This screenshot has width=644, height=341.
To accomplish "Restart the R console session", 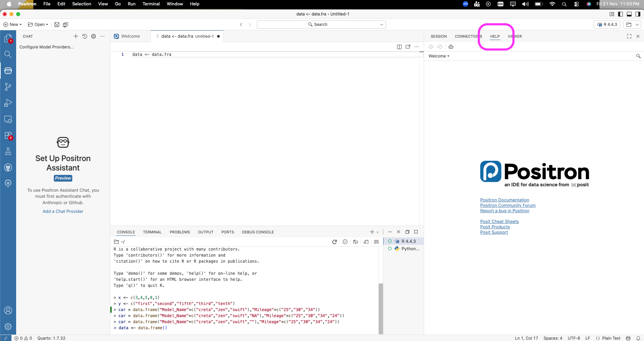I will 334,242.
